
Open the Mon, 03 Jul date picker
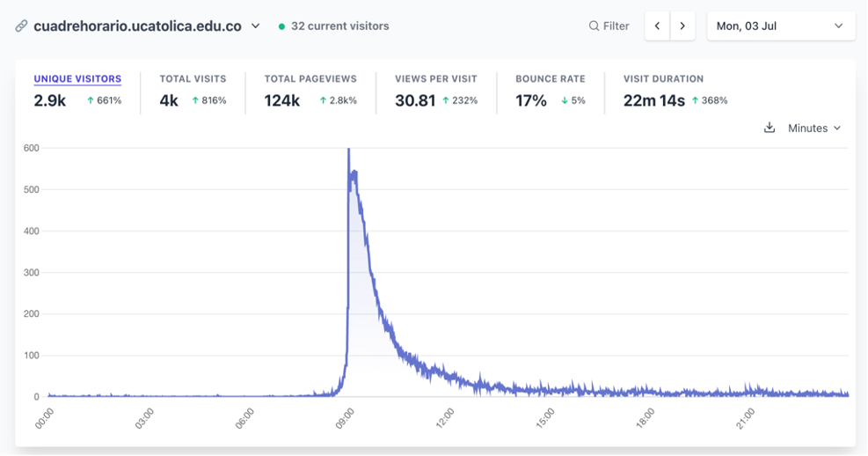(780, 26)
